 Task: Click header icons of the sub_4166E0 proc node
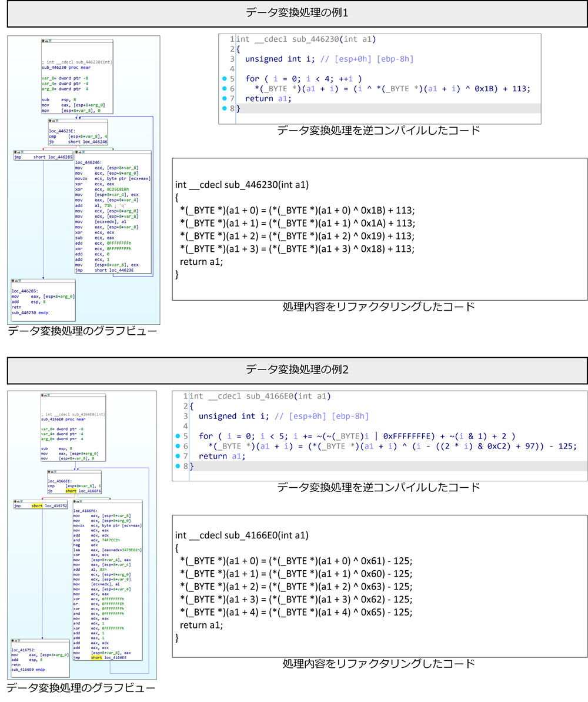46,395
